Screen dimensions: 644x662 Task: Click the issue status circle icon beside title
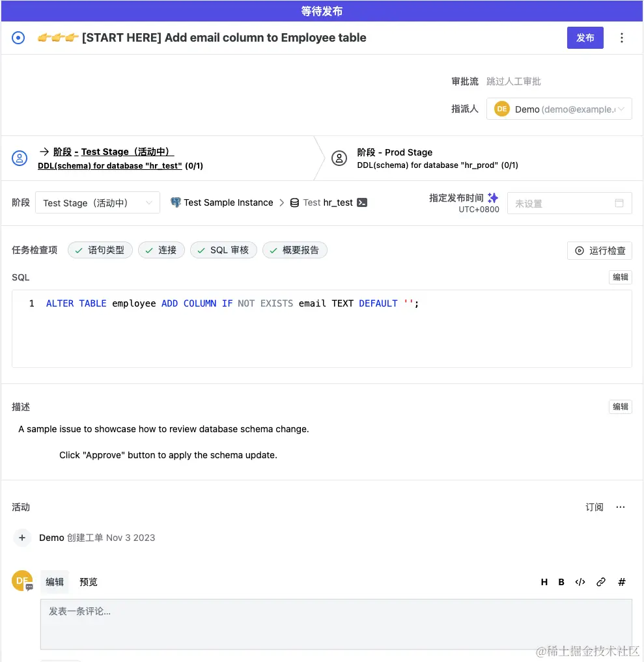18,38
